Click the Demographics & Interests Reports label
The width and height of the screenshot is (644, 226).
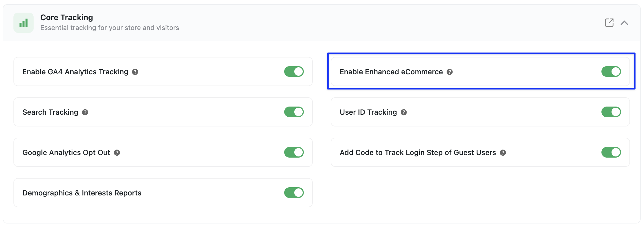82,193
